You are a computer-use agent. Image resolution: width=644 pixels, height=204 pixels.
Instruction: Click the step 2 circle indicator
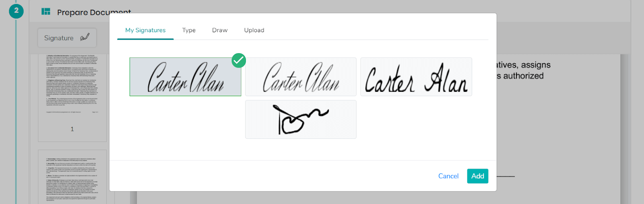pyautogui.click(x=16, y=11)
